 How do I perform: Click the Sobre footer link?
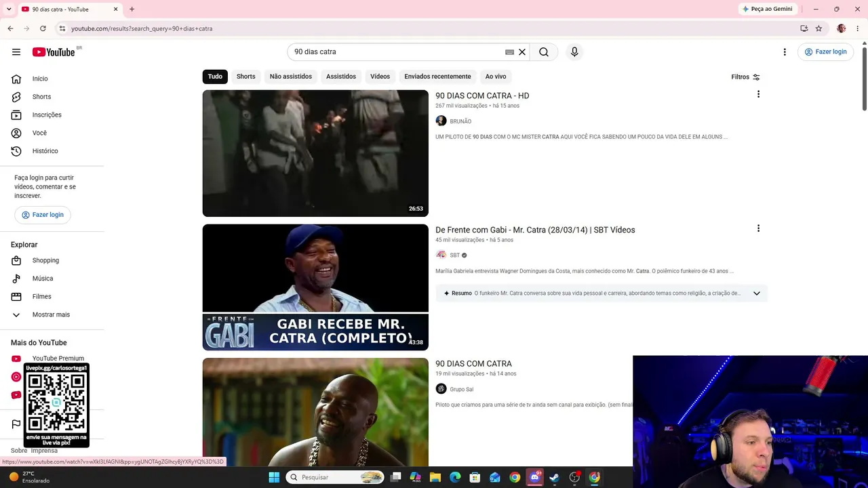[19, 451]
